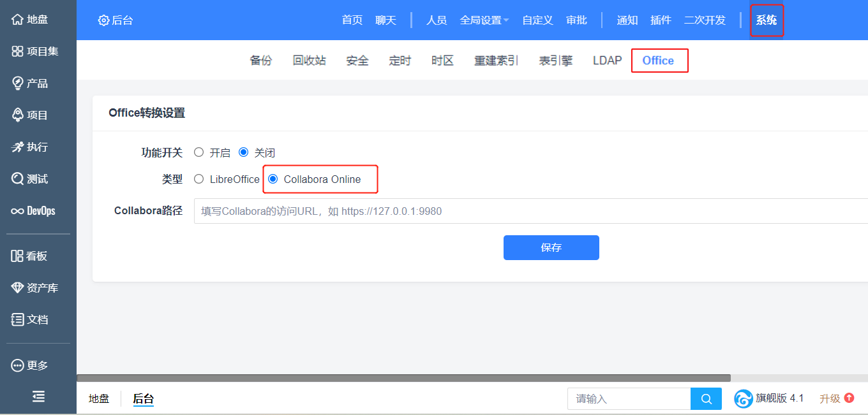The image size is (868, 415).
Task: Select the 关闭 radio button
Action: pos(243,152)
